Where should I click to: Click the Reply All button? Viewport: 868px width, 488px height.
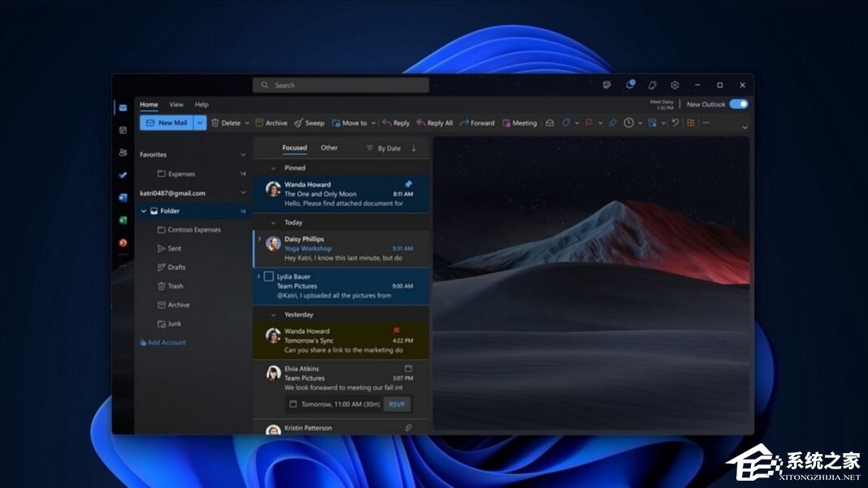(435, 123)
